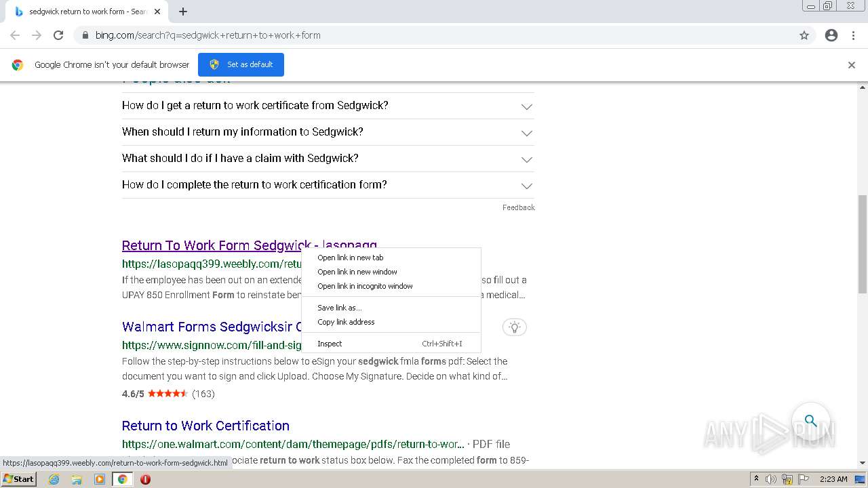Viewport: 868px width, 488px height.
Task: Click the one.walmart.com green URL
Action: coord(293,445)
